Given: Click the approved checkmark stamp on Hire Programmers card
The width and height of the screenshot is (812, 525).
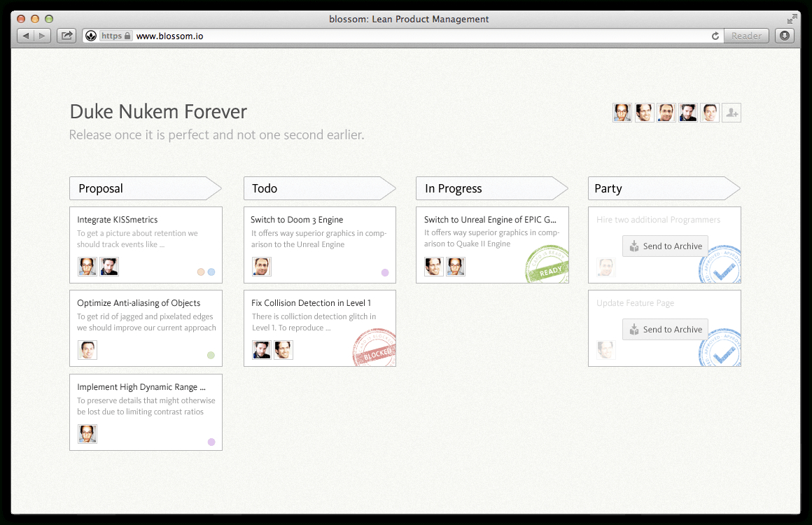Looking at the screenshot, I should click(x=720, y=265).
